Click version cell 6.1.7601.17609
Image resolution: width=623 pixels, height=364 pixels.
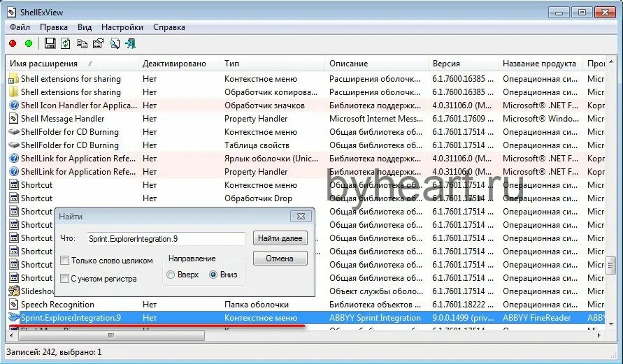pos(463,118)
